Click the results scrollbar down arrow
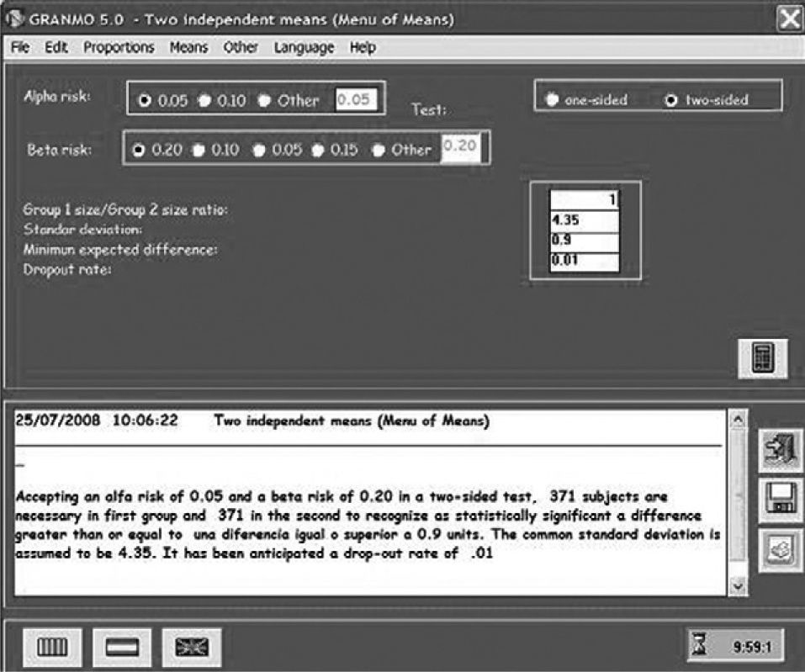Image resolution: width=805 pixels, height=672 pixels. 737,585
